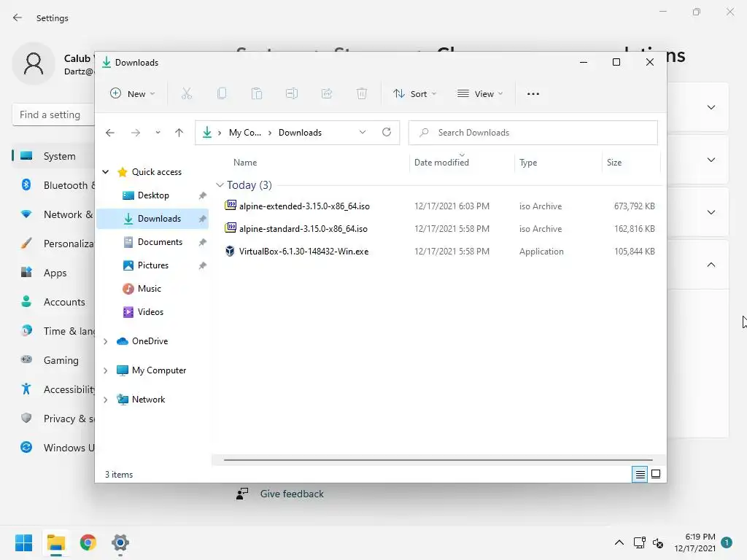The image size is (747, 560).
Task: Select Documents in Quick access
Action: click(x=152, y=242)
